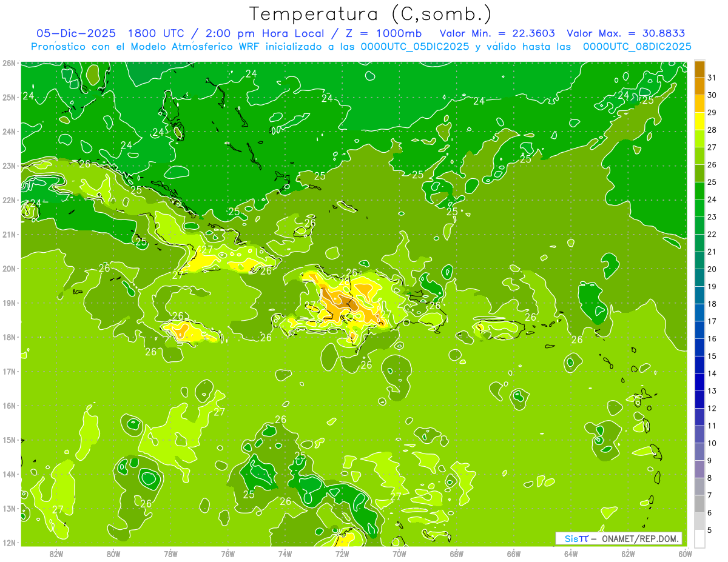Click the "23N" latitude axis label
Image resolution: width=728 pixels, height=562 pixels.
pyautogui.click(x=8, y=166)
